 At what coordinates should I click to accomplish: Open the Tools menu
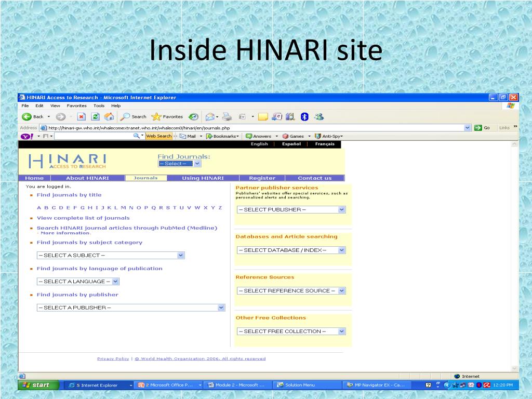coord(99,106)
